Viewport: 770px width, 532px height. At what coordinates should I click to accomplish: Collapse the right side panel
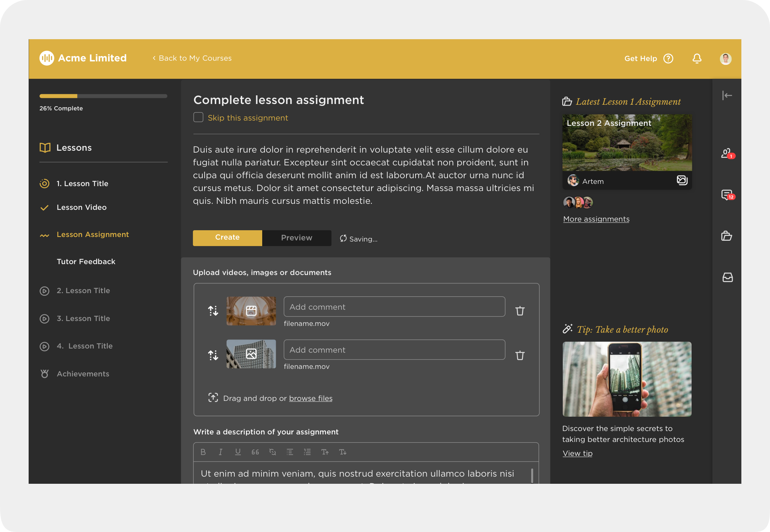[x=727, y=95]
